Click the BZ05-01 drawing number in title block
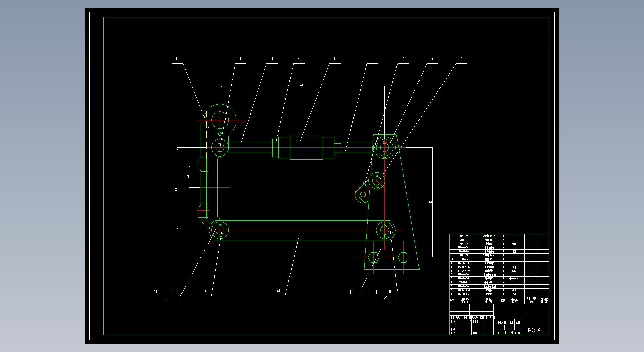The width and height of the screenshot is (644, 352). 535,330
